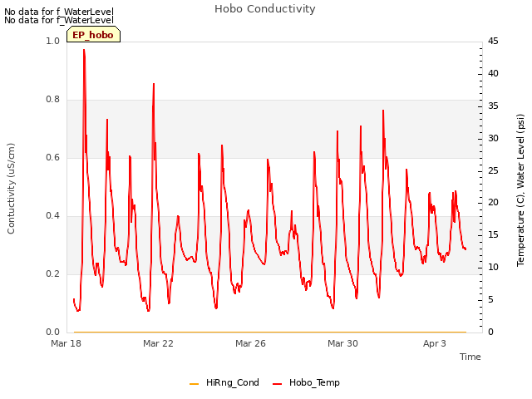The image size is (532, 399).
Task: Click the Hobo Conductivity chart title
Action: pos(265,9)
